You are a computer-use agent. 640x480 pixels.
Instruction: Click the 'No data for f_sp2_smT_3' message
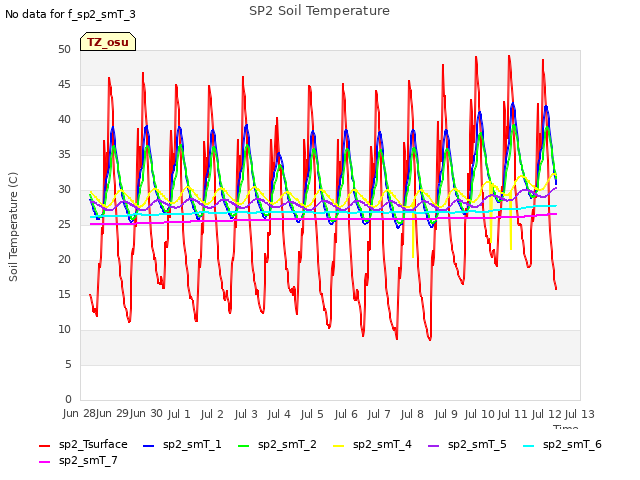tap(70, 14)
